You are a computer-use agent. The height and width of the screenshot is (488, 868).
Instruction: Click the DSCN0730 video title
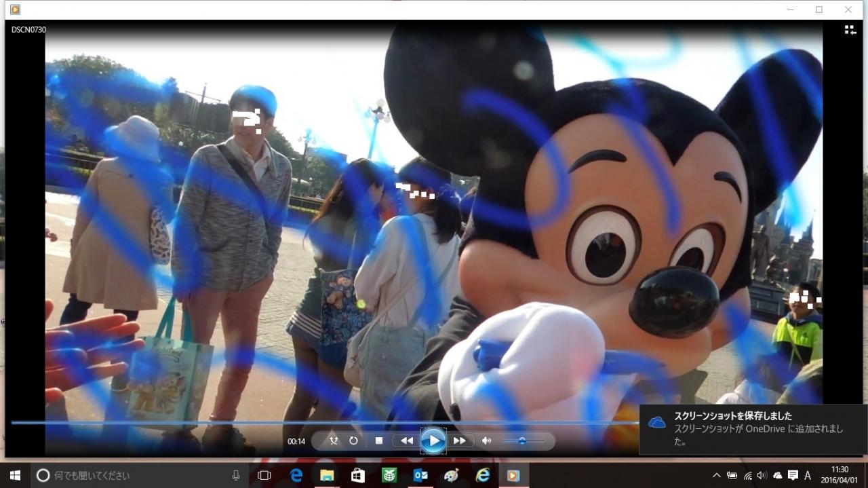click(28, 30)
